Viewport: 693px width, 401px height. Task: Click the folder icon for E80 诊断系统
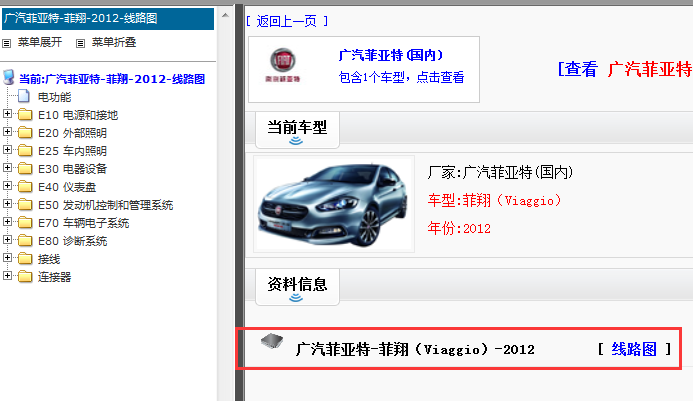point(25,241)
